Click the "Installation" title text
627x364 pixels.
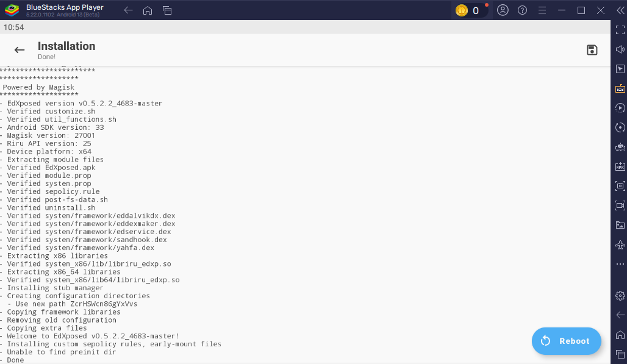click(66, 46)
